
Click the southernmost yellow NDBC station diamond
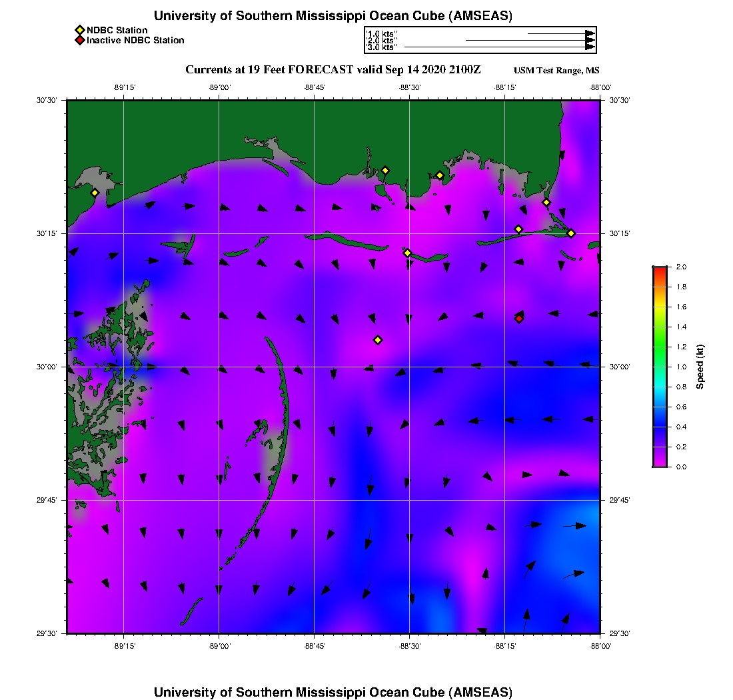(x=378, y=340)
